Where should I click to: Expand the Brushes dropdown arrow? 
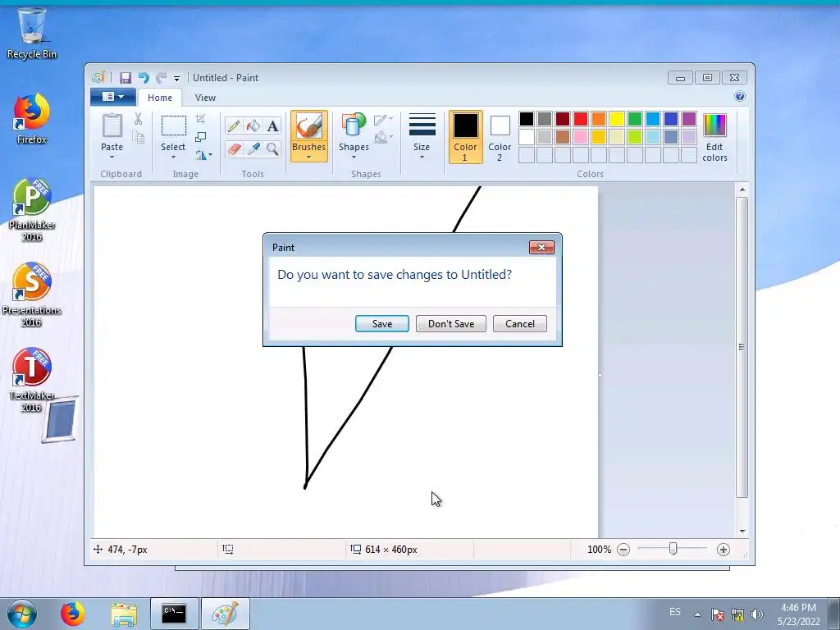pos(309,157)
